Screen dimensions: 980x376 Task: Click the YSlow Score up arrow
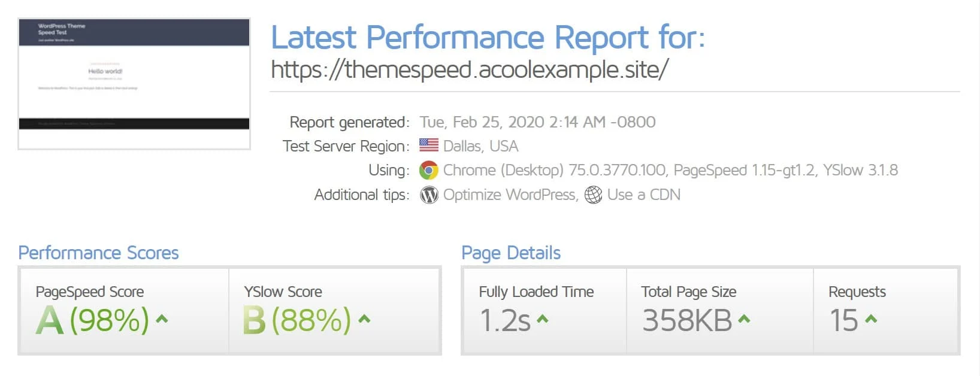tap(364, 319)
